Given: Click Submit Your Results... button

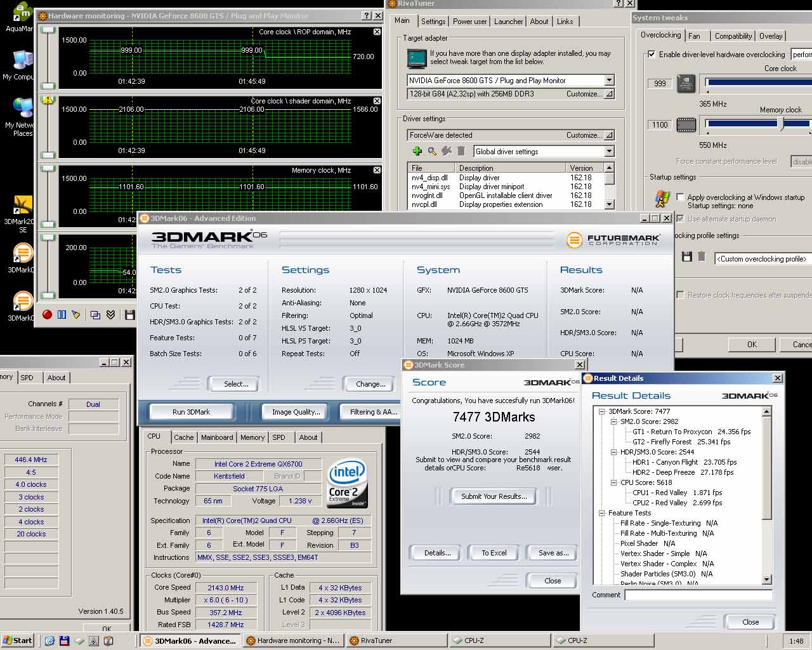Looking at the screenshot, I should (x=494, y=496).
